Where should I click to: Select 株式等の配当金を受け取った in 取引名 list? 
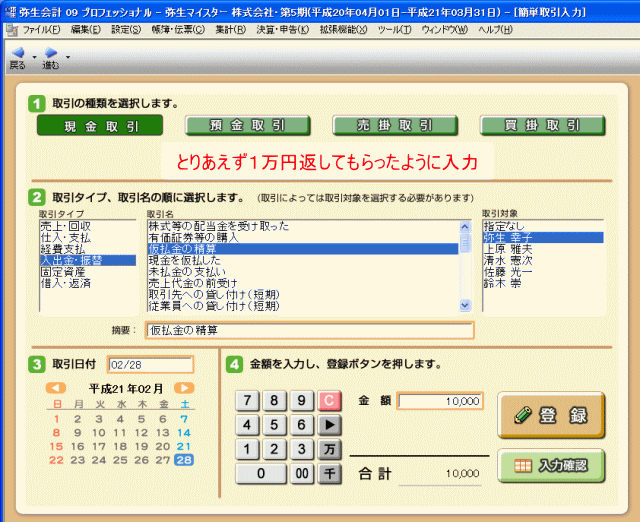[303, 226]
